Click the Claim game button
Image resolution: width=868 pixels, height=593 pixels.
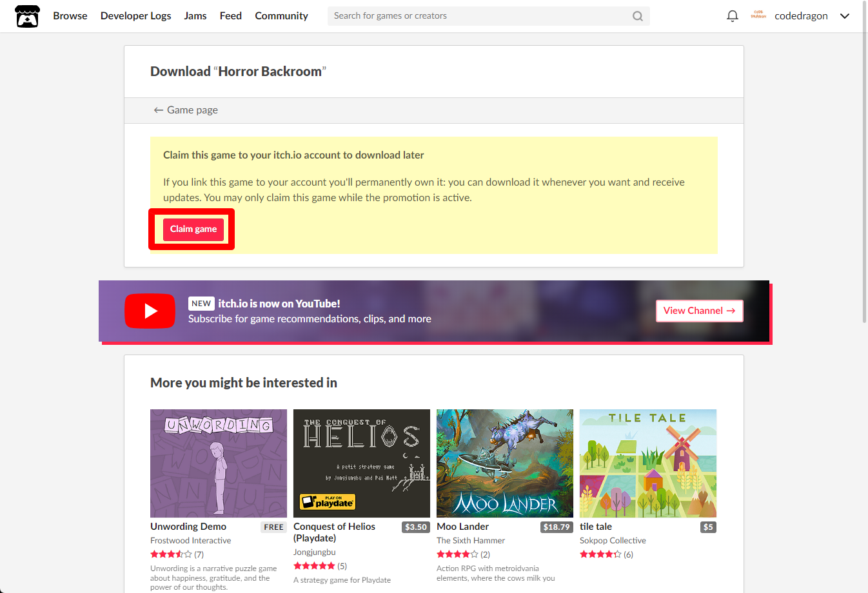[x=193, y=229]
